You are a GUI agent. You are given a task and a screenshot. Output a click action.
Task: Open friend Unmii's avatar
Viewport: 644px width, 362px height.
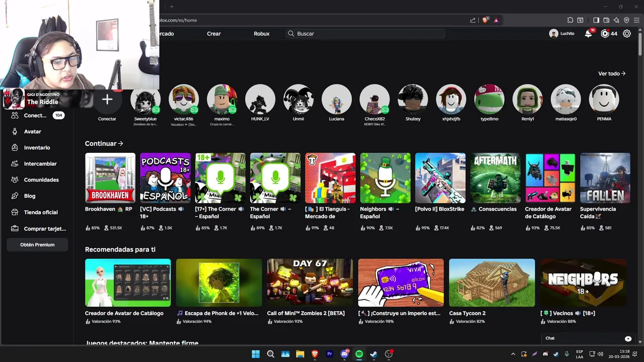tap(298, 99)
